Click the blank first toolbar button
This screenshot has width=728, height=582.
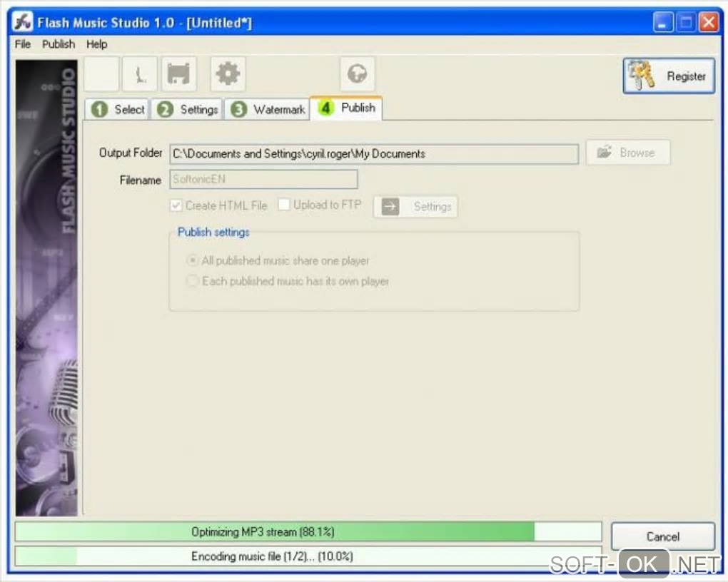point(101,74)
